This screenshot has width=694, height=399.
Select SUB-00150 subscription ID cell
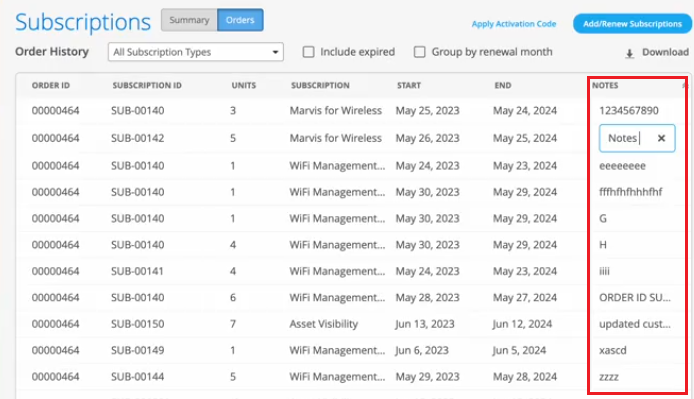[138, 324]
